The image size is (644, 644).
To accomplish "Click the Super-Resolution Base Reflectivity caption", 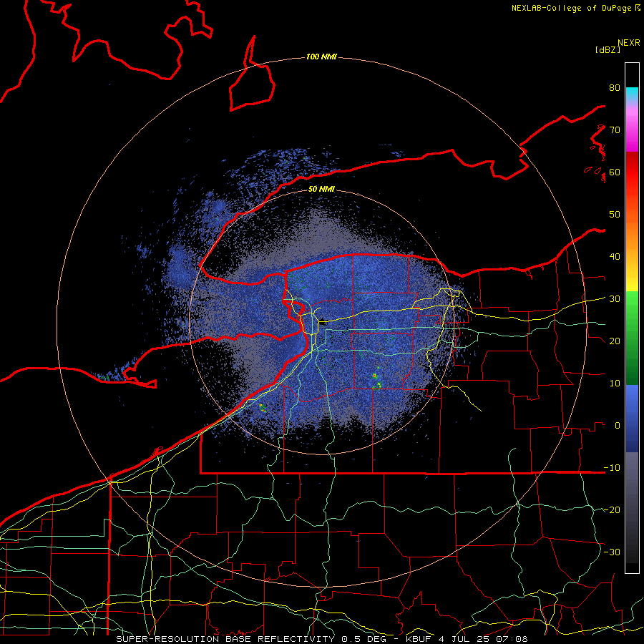I will click(x=225, y=639).
